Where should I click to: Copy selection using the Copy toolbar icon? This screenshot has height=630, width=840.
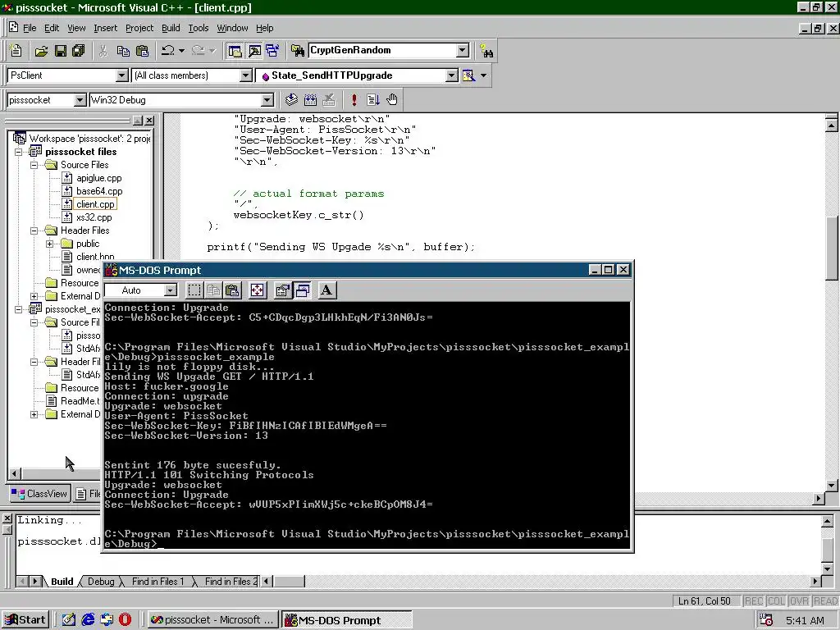pos(123,51)
